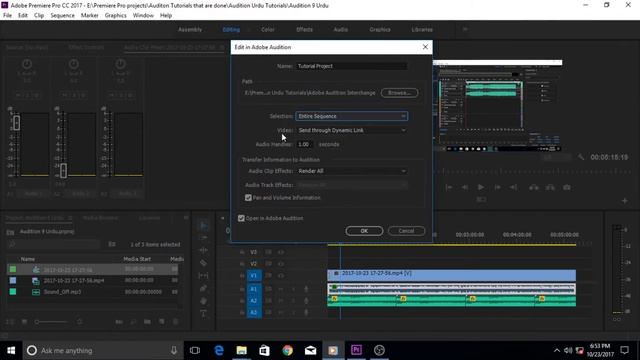The height and width of the screenshot is (360, 640).
Task: Enable voice-over record on A1 track
Action: click(306, 289)
